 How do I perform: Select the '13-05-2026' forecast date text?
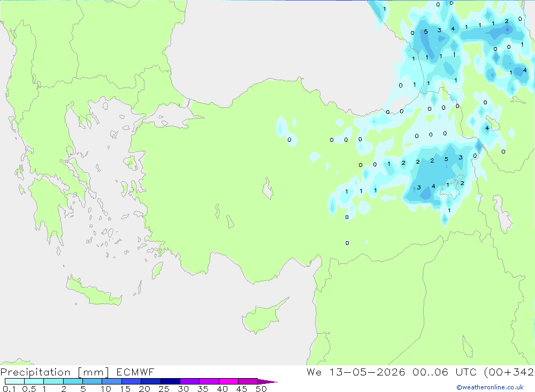coord(367,372)
